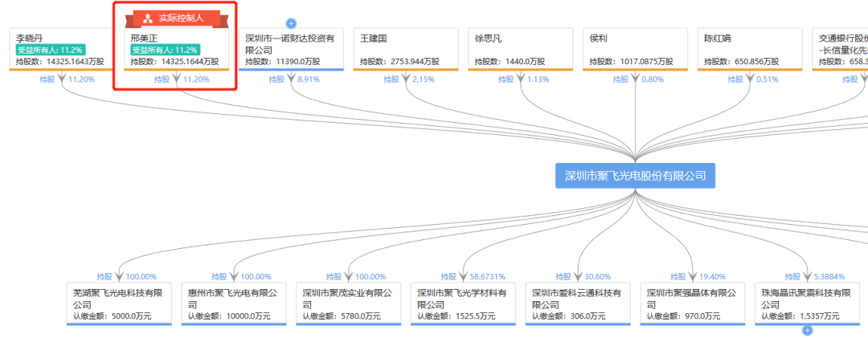868x338 pixels.
Task: Click the 持股 8.91% label
Action: [x=294, y=79]
